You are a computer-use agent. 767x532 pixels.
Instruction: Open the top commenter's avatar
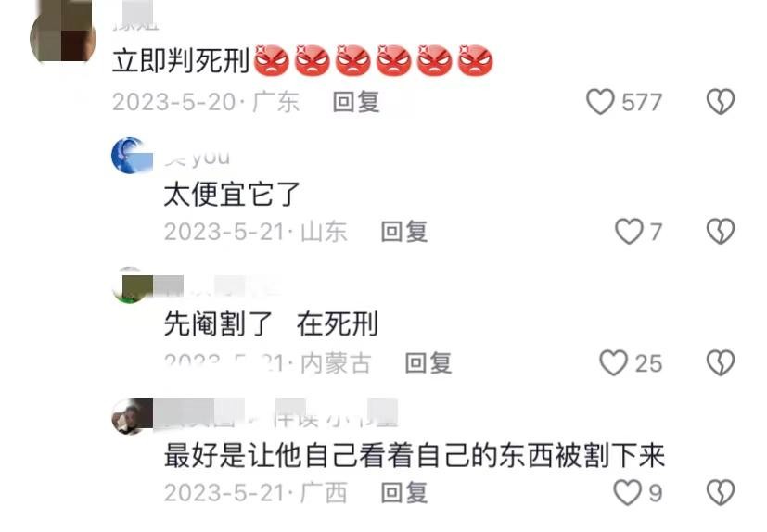pos(63,35)
